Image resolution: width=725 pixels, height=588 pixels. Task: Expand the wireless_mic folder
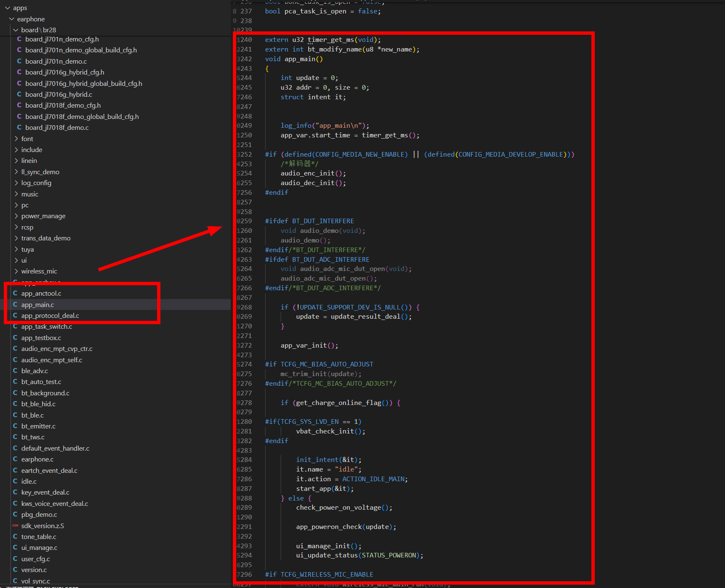click(x=16, y=271)
